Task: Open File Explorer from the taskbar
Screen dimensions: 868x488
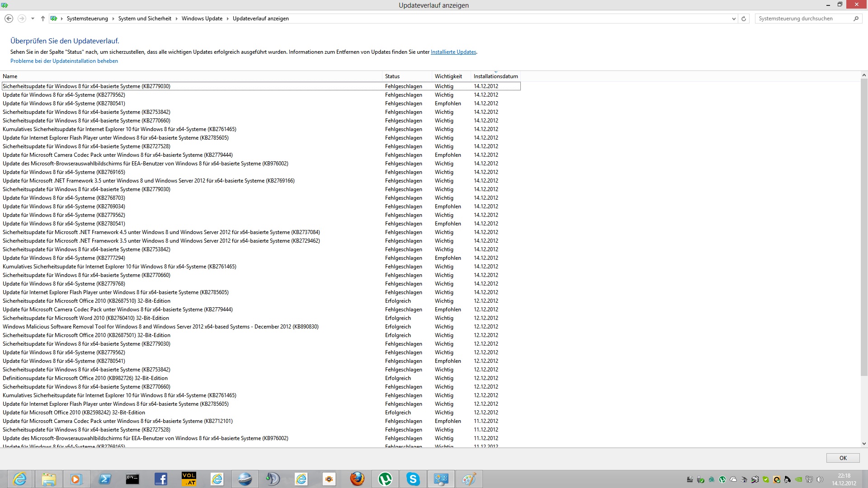Action: click(48, 479)
